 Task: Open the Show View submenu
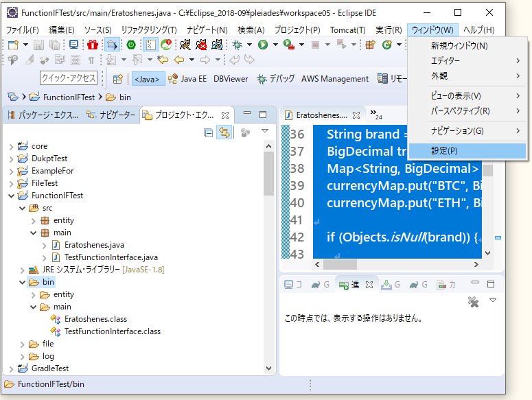(467, 96)
